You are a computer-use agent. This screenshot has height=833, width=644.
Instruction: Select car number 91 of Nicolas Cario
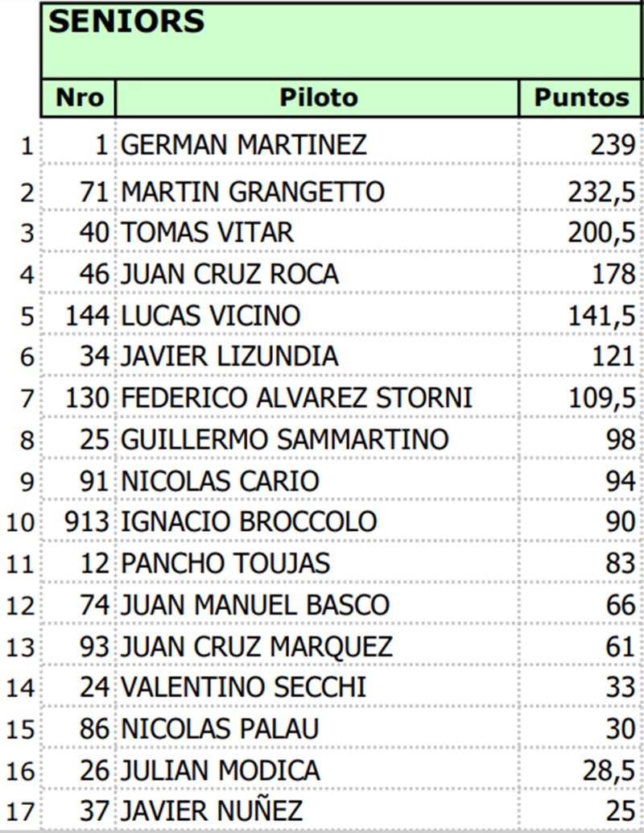point(94,481)
